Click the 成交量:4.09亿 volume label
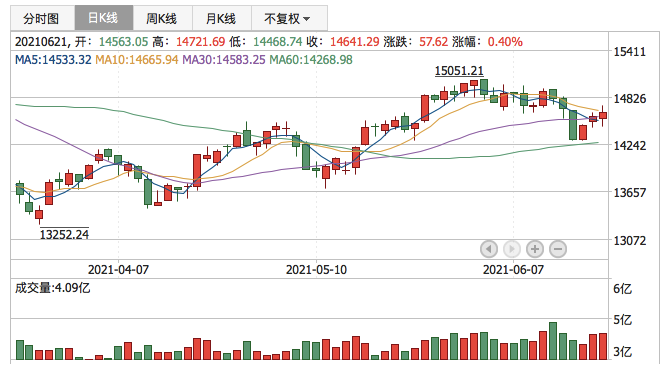This screenshot has height=370, width=668. pos(52,288)
